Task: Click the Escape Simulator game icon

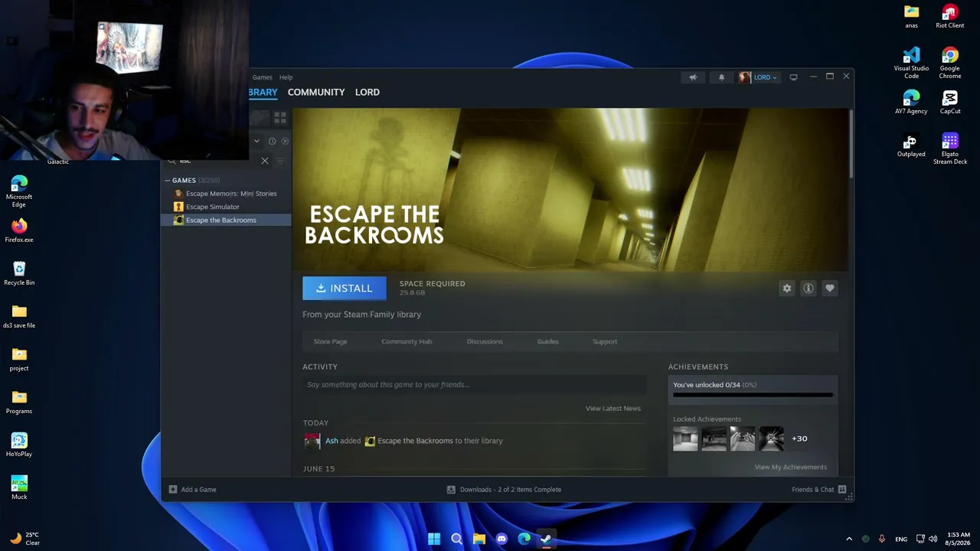Action: (178, 207)
